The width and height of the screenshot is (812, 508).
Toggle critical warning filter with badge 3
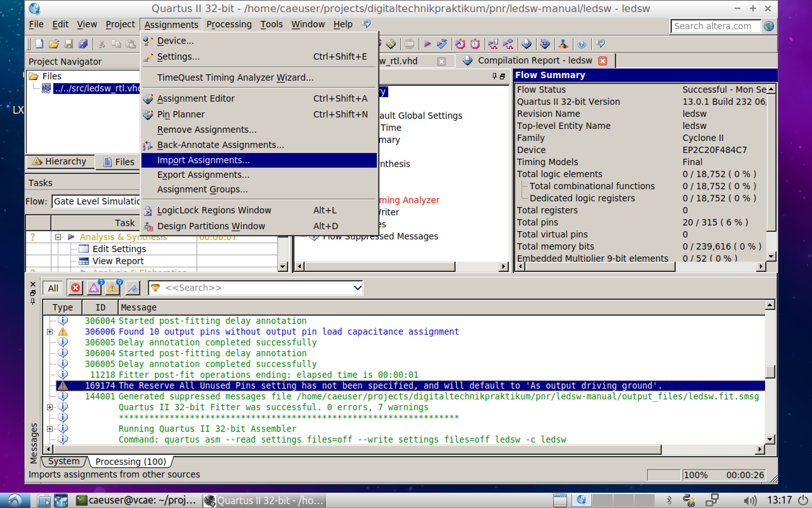[94, 288]
